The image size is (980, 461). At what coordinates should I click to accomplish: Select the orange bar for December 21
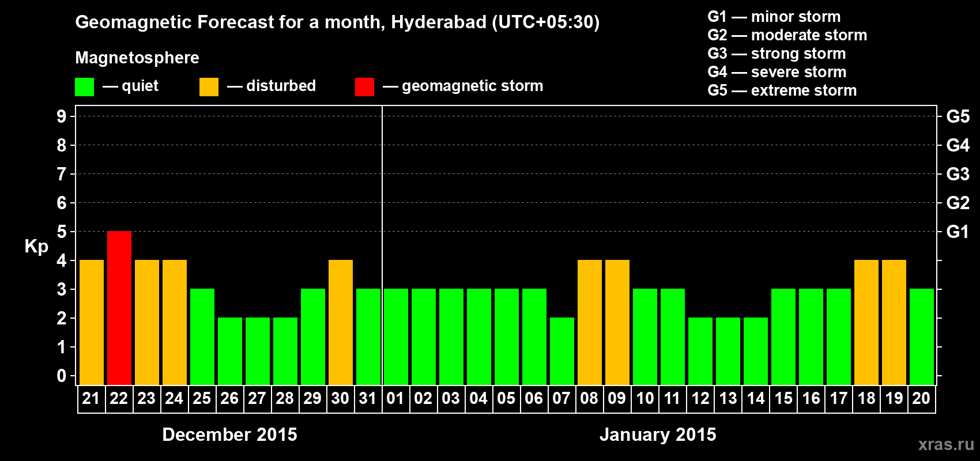click(92, 323)
